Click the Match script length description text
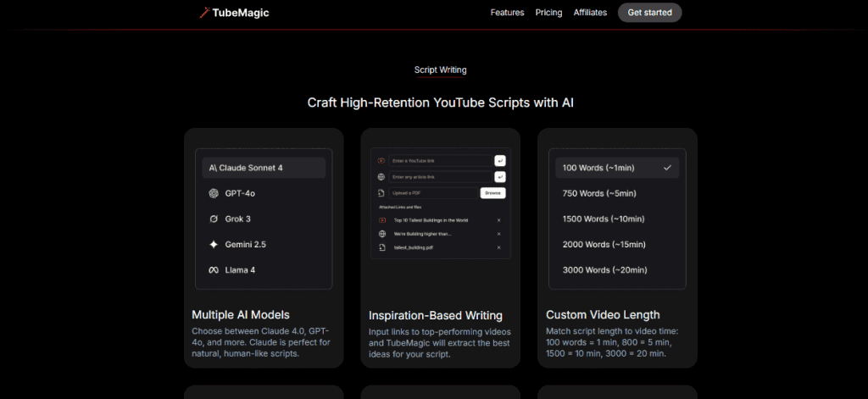The height and width of the screenshot is (399, 868). click(x=612, y=342)
